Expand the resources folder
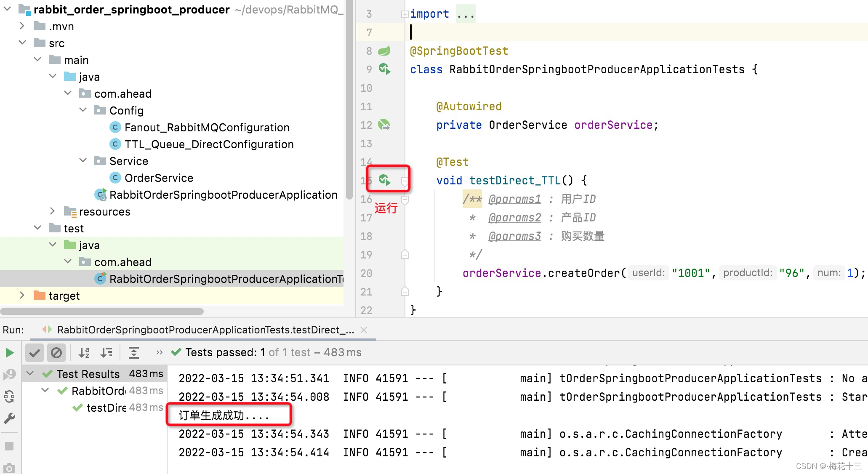The width and height of the screenshot is (868, 474). (52, 211)
